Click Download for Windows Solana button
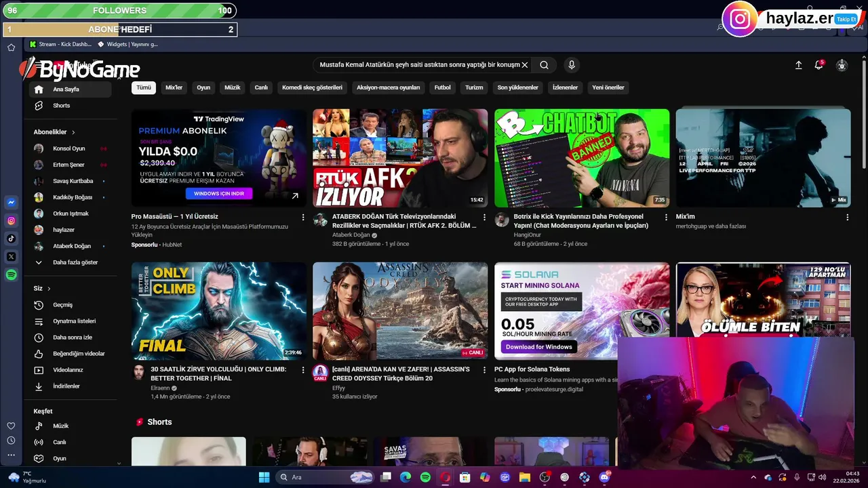 pos(539,347)
